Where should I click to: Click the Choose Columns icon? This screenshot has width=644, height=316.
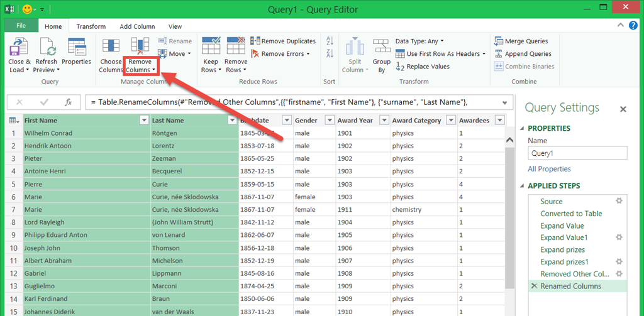pos(111,47)
